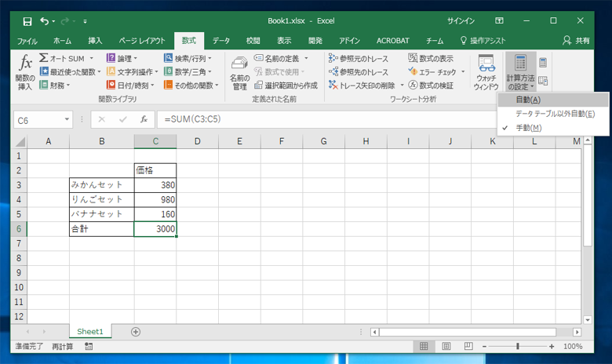
Task: Expand the Name Box dropdown
Action: pyautogui.click(x=67, y=119)
